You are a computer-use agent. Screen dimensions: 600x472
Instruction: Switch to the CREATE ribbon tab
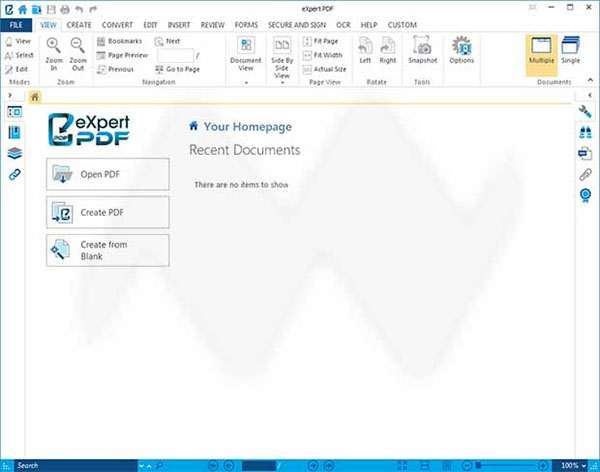[x=79, y=25]
